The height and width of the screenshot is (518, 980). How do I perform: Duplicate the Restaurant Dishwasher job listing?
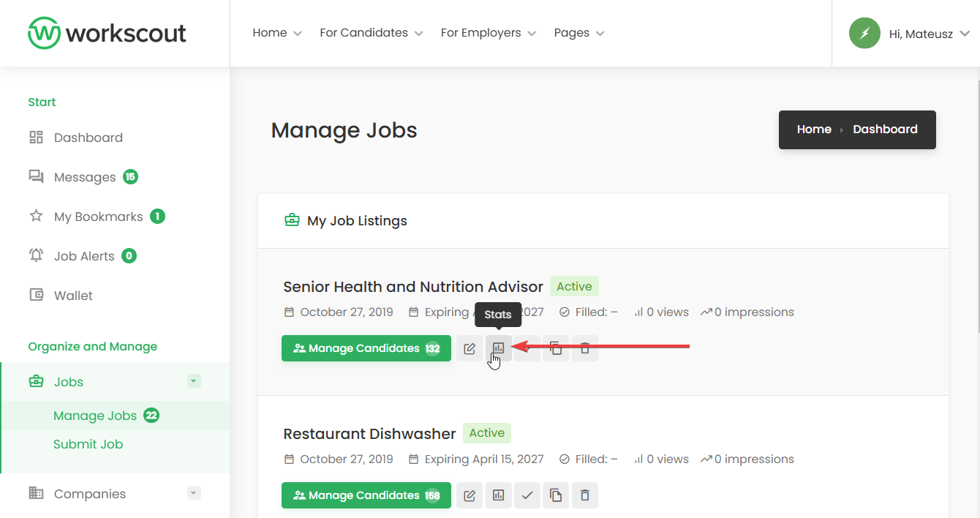pos(556,495)
